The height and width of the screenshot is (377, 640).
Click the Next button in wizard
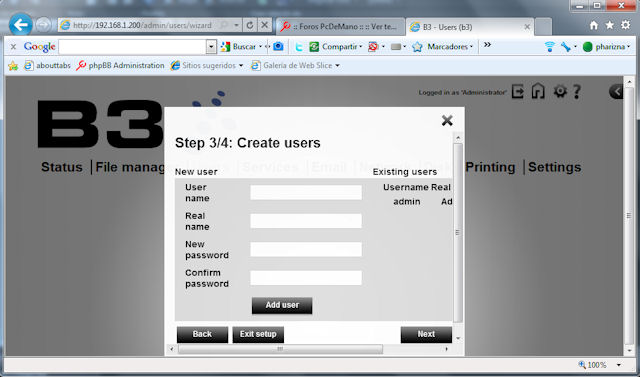point(426,334)
